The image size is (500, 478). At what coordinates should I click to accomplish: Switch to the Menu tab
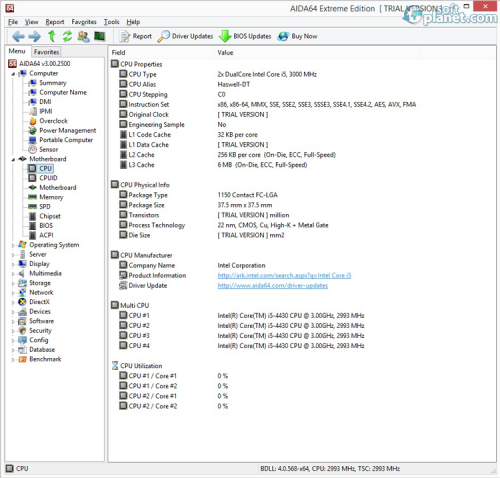click(17, 51)
